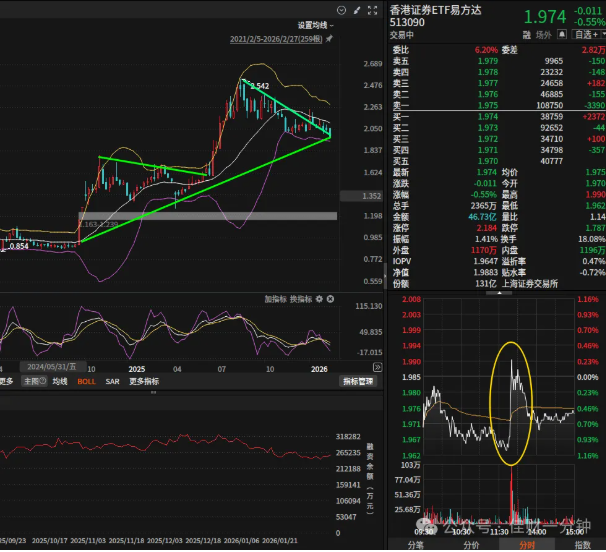606x552 pixels.
Task: Click the 卖五 ask price 1.979
Action: click(488, 61)
